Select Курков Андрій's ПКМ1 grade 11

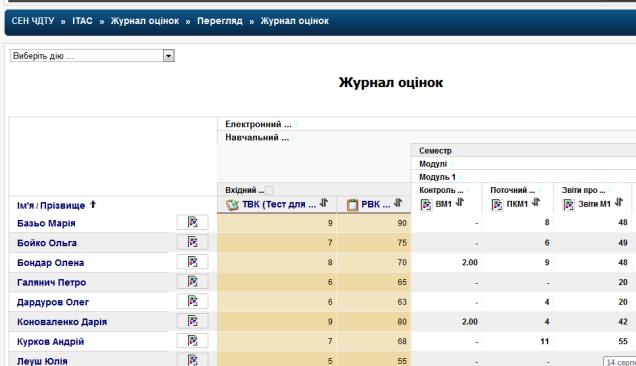(x=545, y=342)
